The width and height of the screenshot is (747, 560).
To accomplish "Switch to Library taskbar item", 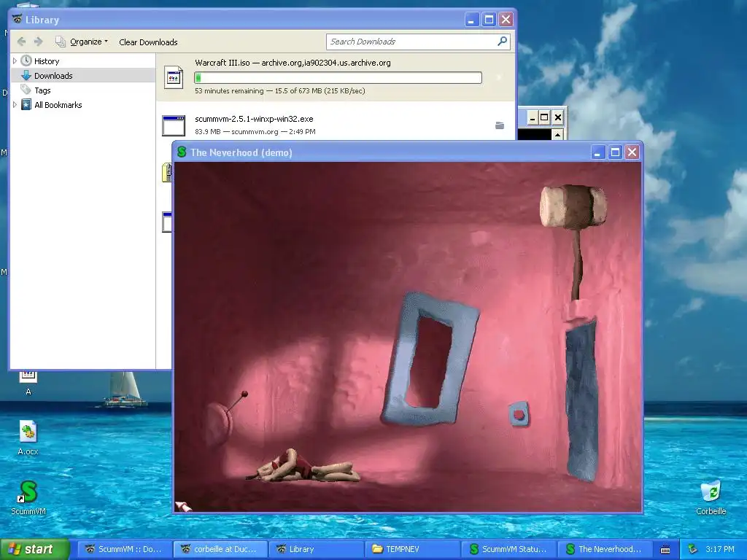I will (x=316, y=549).
